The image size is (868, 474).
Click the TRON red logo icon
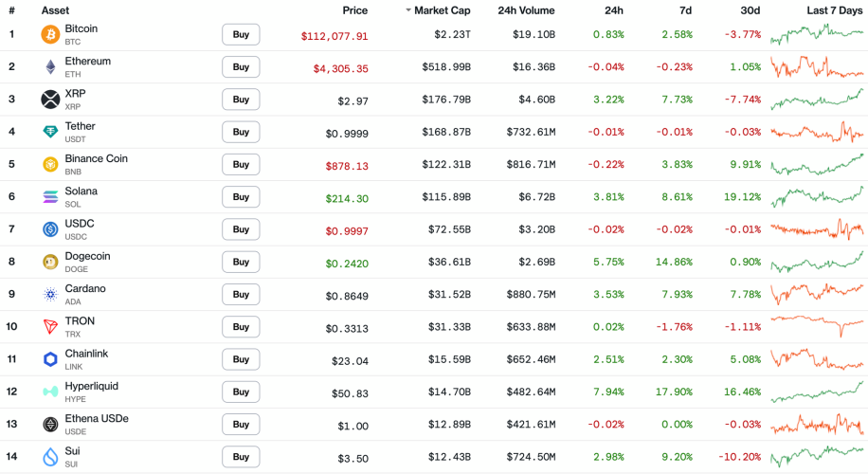coord(50,327)
